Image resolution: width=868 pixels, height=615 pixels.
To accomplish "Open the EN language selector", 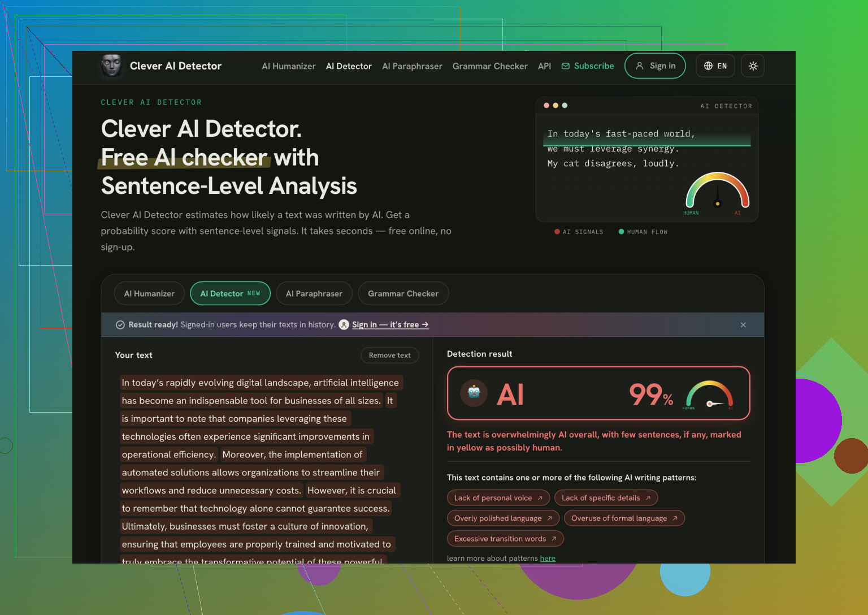I will pyautogui.click(x=715, y=66).
